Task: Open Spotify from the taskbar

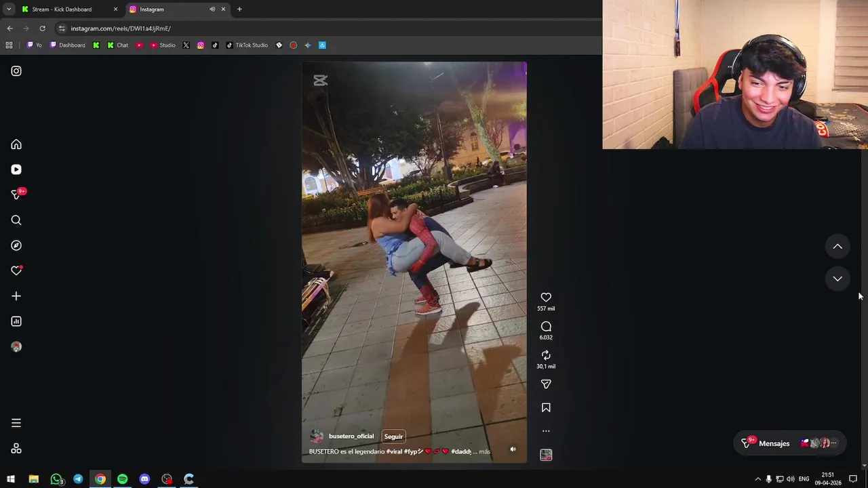Action: coord(122,479)
